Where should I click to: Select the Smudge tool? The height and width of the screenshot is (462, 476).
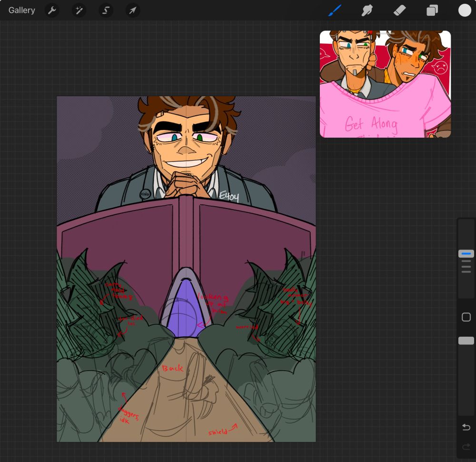point(367,10)
